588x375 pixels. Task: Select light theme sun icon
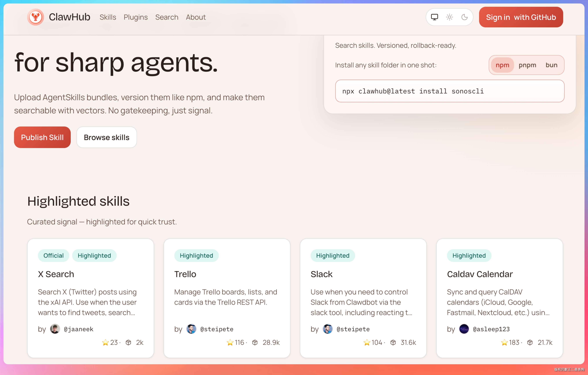(450, 17)
